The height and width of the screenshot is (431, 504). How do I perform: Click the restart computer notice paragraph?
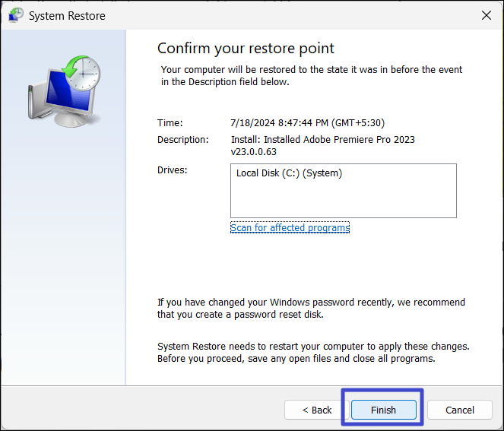pyautogui.click(x=312, y=352)
